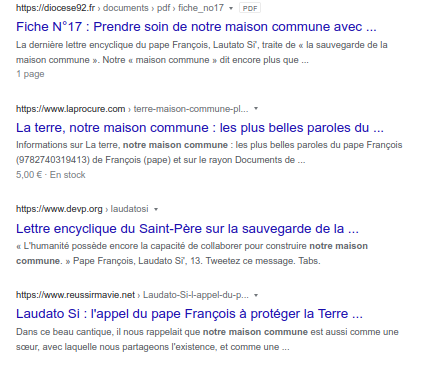Viewport: 425px width, 369px height.
Task: Click the snippet text mentioning Lautato Si
Action: pyautogui.click(x=202, y=52)
